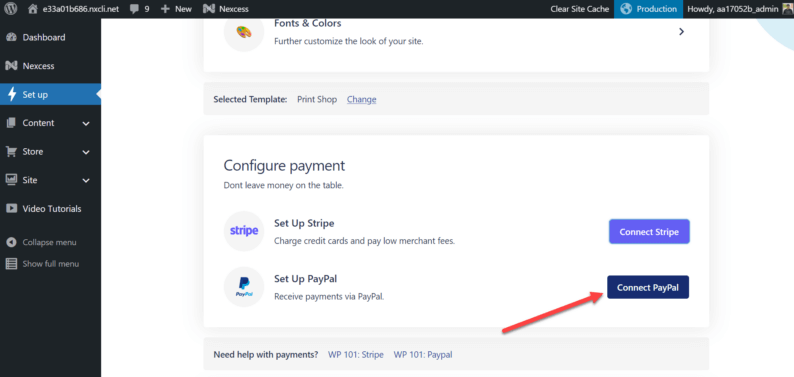
Task: Expand the Site submenu chevron
Action: pyautogui.click(x=86, y=181)
